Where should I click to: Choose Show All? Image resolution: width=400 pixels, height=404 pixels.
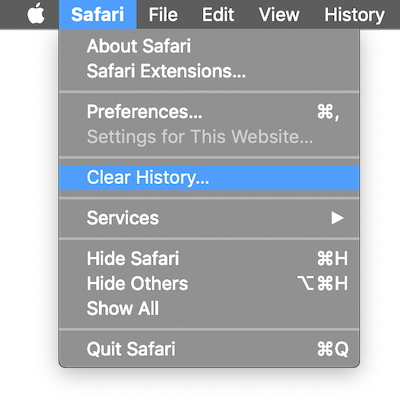[209, 308]
